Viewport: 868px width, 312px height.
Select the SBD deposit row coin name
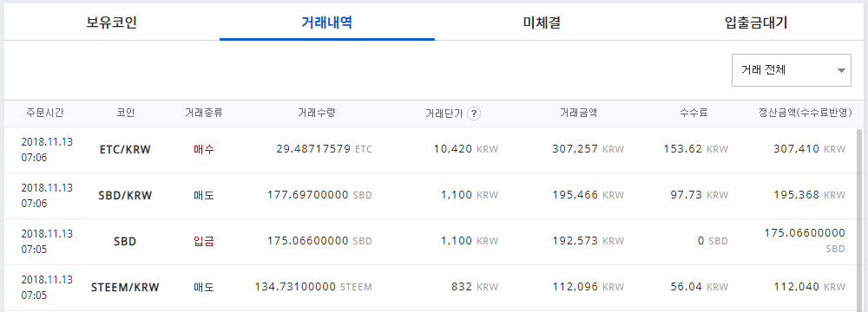(x=125, y=242)
